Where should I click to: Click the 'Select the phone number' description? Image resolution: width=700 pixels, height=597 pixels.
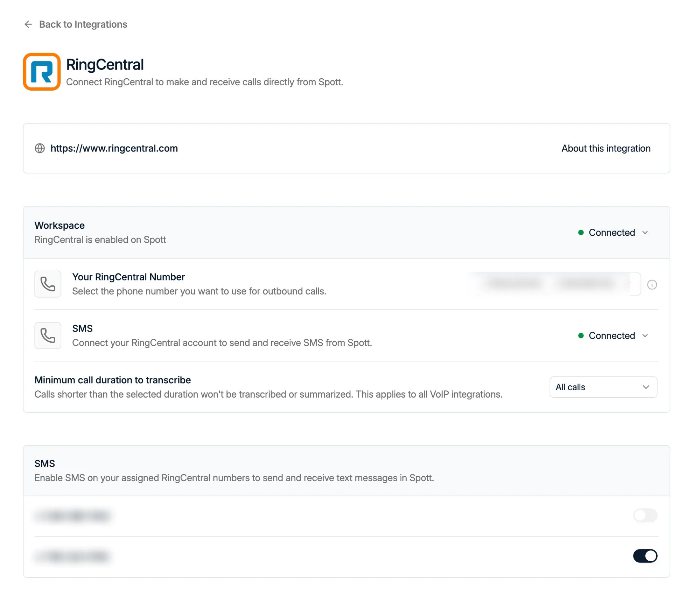[x=199, y=291]
